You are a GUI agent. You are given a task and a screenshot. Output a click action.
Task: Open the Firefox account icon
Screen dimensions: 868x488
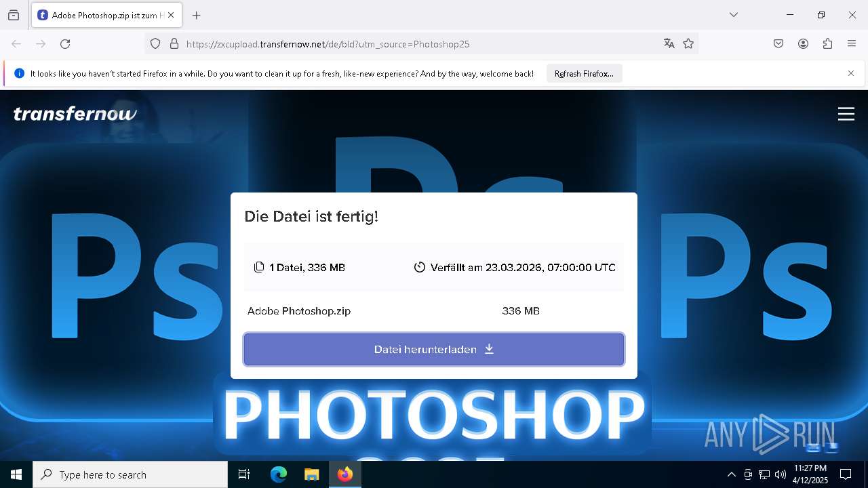803,44
